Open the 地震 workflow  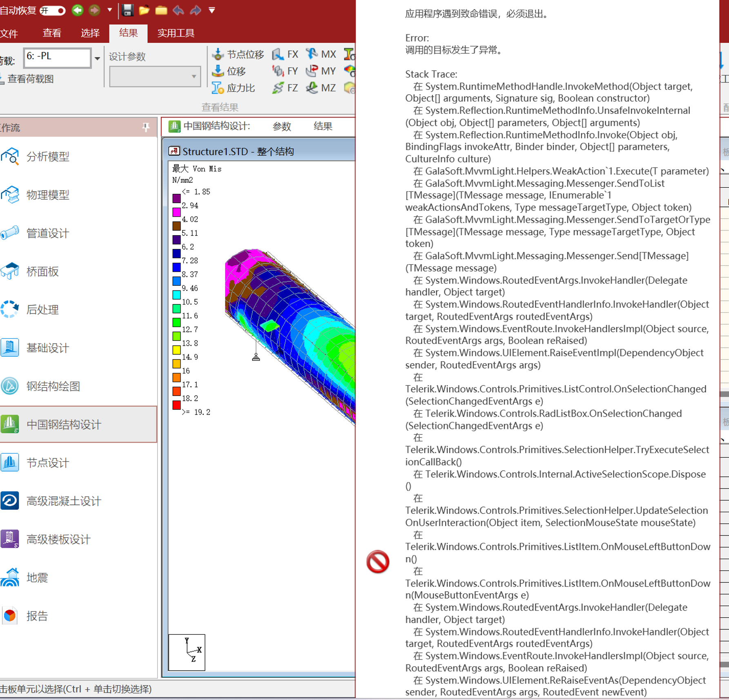(x=79, y=578)
